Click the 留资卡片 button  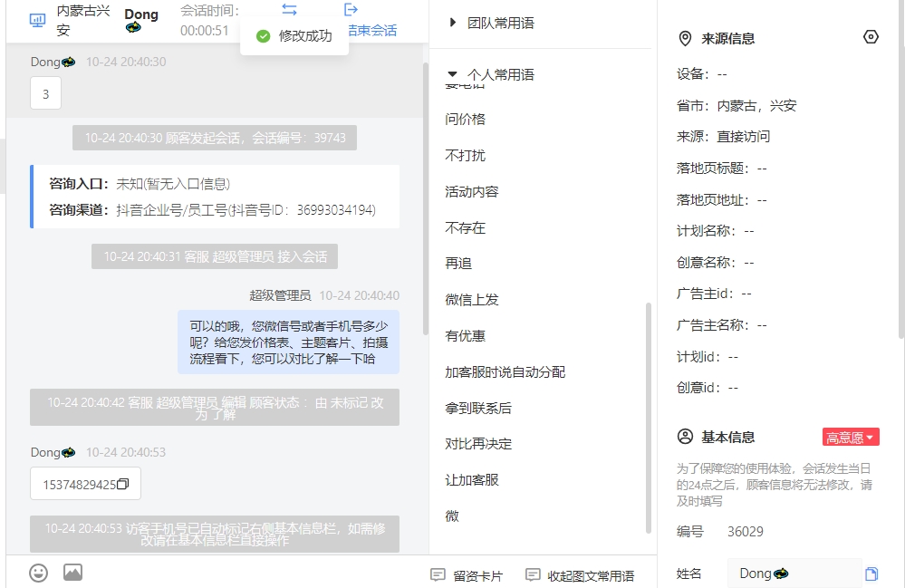pos(467,575)
